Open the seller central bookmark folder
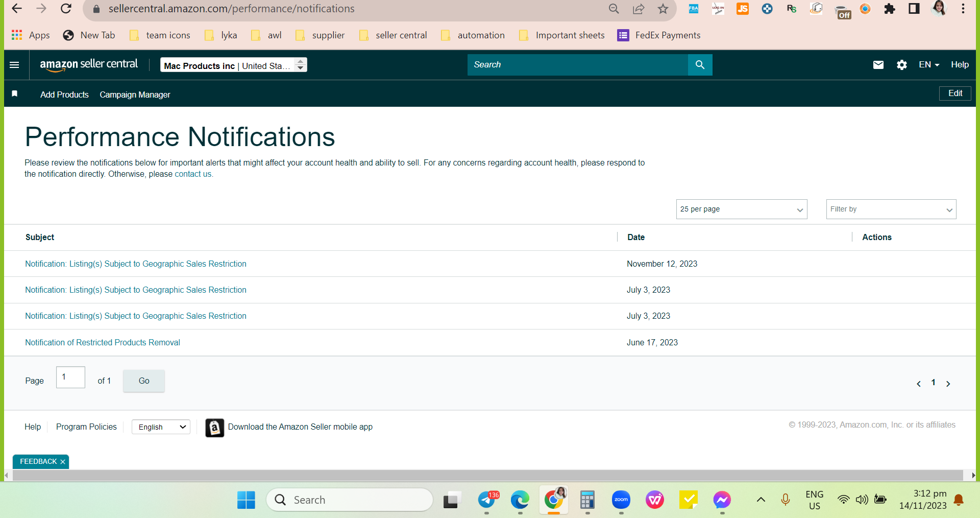The image size is (980, 518). click(x=394, y=35)
